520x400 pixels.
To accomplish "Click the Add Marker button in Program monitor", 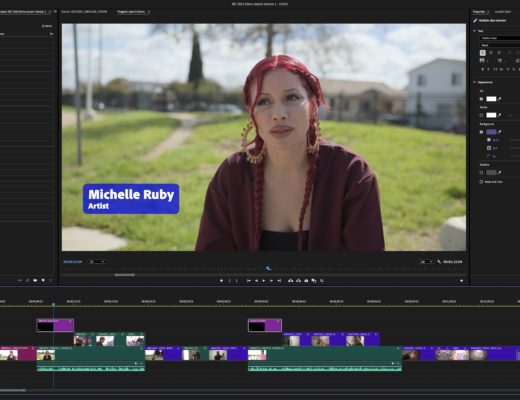I will point(221,281).
